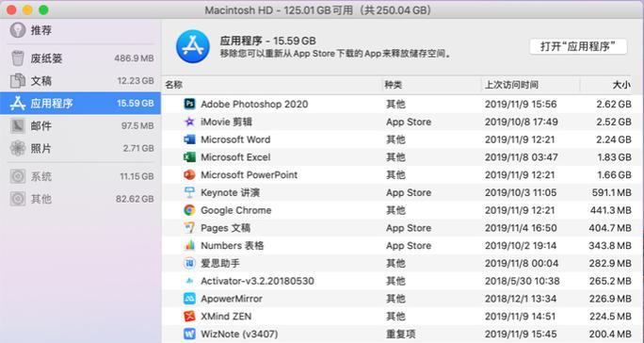Select Numbers 表格 in the list
The height and width of the screenshot is (343, 644).
[232, 246]
